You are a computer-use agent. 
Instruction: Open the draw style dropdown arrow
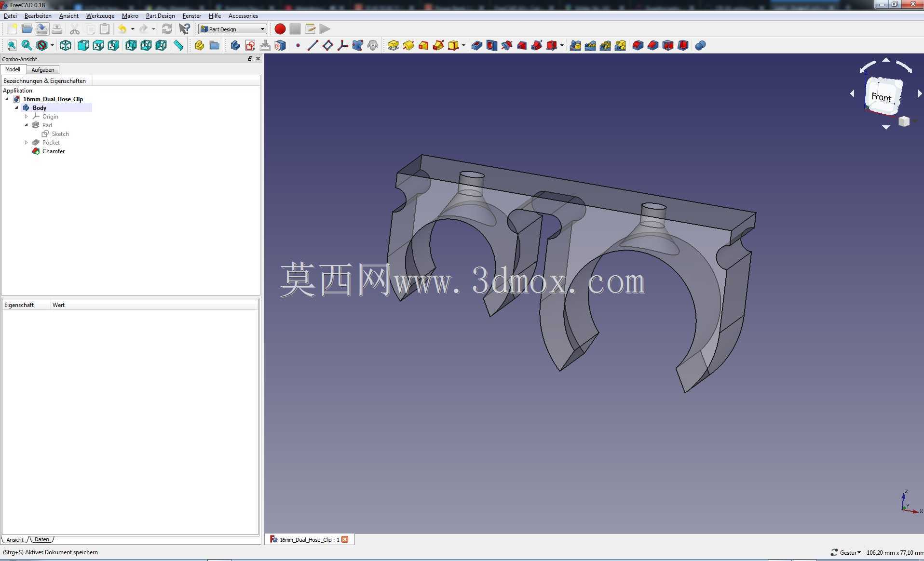coord(52,45)
